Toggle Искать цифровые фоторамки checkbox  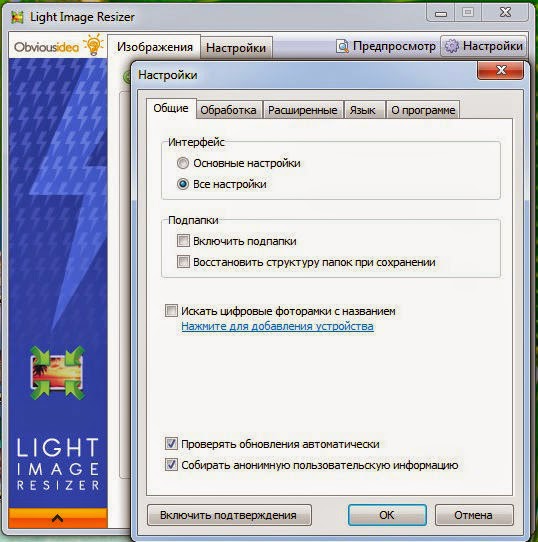tap(171, 310)
